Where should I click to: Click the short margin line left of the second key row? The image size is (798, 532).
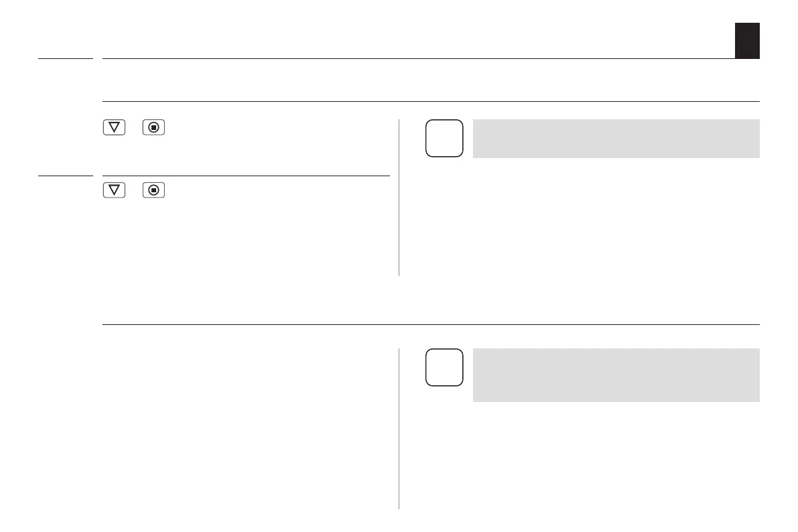[65, 176]
